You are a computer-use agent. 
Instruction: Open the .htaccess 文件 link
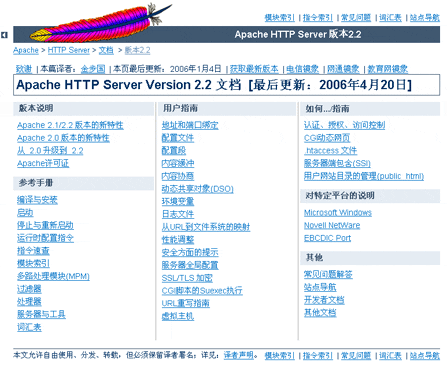coord(330,151)
